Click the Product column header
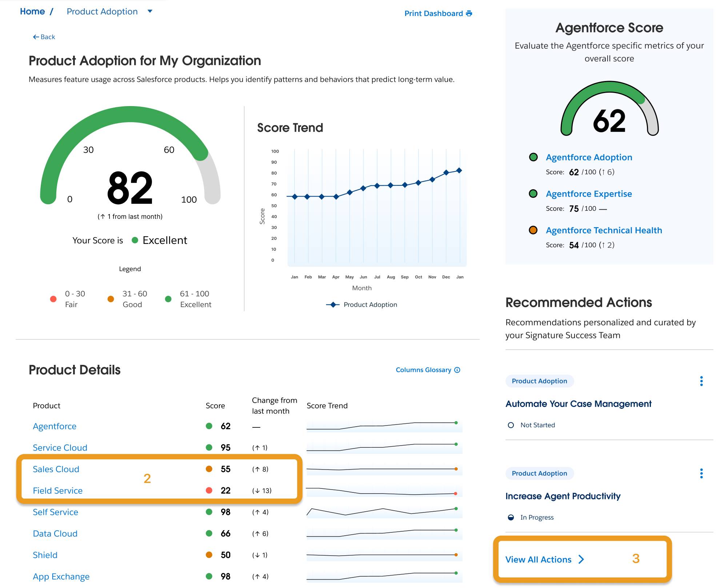728x588 pixels. pyautogui.click(x=47, y=406)
